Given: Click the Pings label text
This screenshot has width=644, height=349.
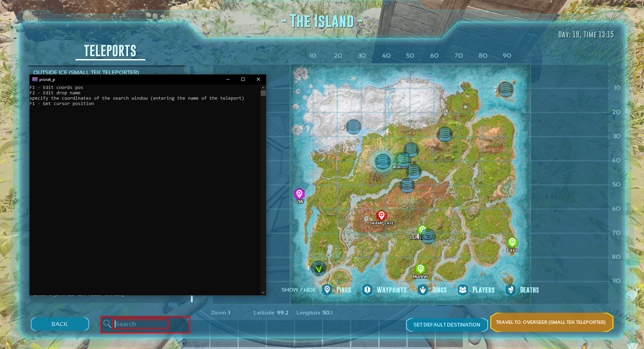Looking at the screenshot, I should (x=344, y=290).
